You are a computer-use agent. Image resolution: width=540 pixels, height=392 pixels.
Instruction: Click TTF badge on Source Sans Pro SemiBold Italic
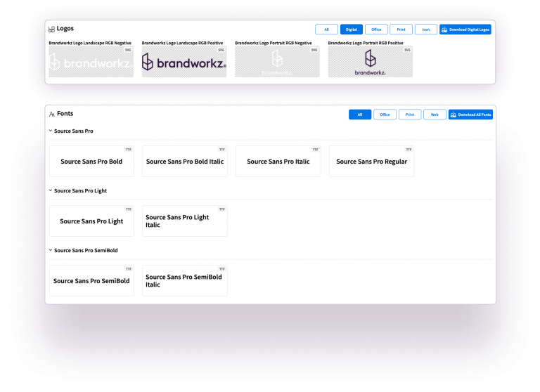[222, 269]
